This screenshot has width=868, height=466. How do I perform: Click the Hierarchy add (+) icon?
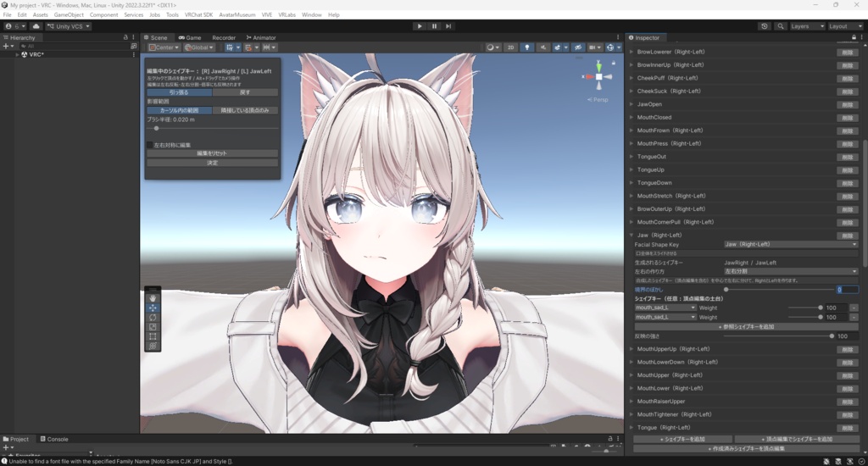[x=6, y=47]
